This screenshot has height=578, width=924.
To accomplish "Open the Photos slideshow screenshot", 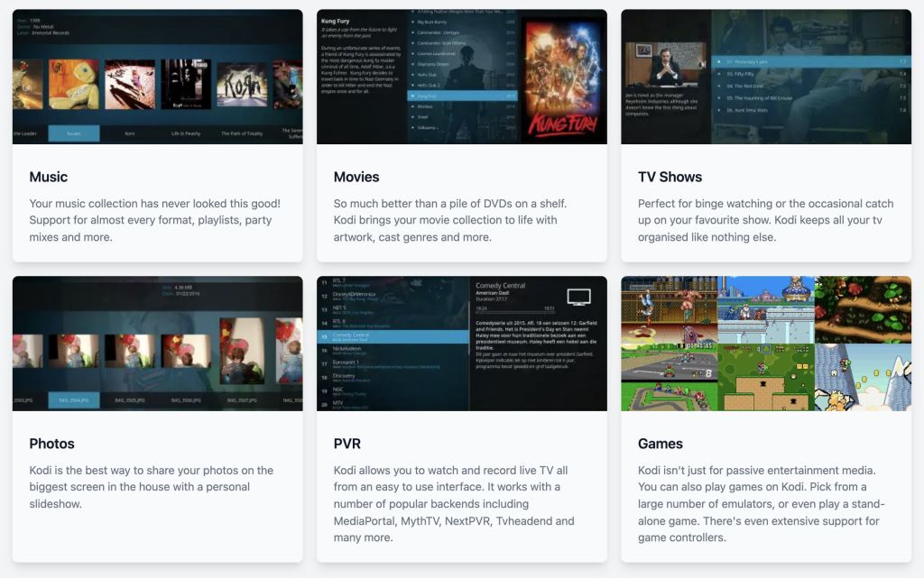I will point(157,344).
